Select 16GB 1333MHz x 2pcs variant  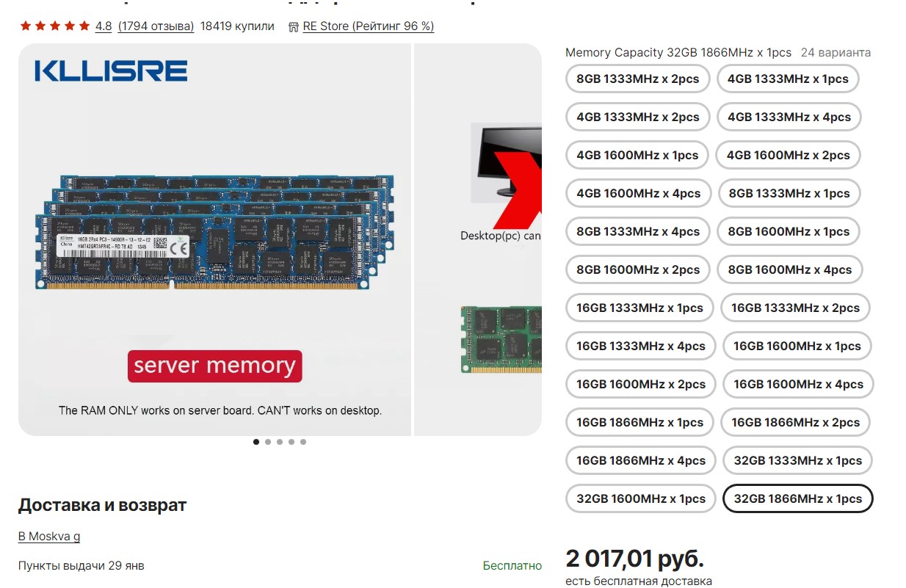click(x=795, y=308)
